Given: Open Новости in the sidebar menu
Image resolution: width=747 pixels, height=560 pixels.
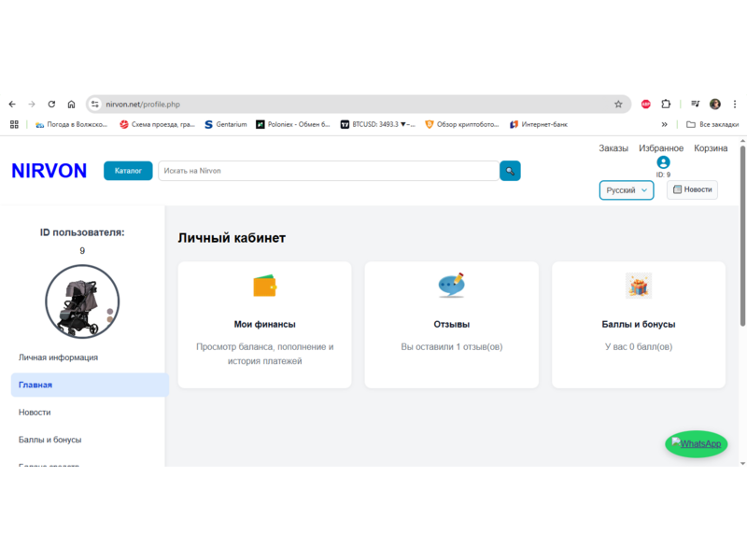Looking at the screenshot, I should (x=35, y=412).
